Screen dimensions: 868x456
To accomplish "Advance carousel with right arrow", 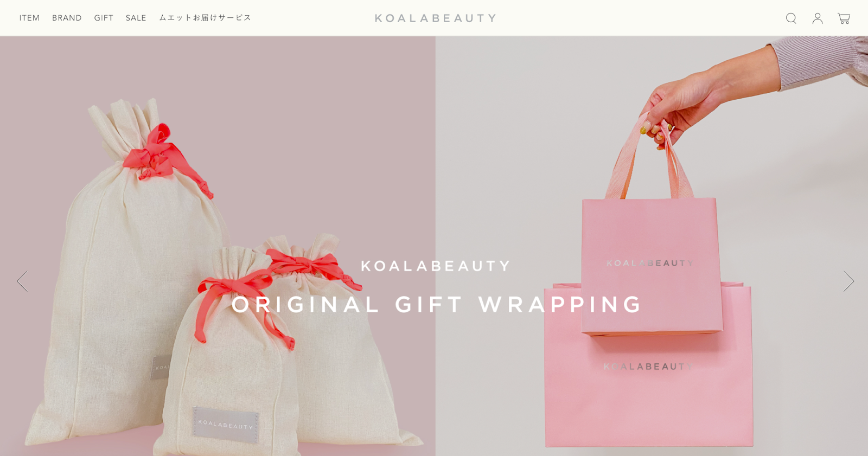I will point(848,281).
